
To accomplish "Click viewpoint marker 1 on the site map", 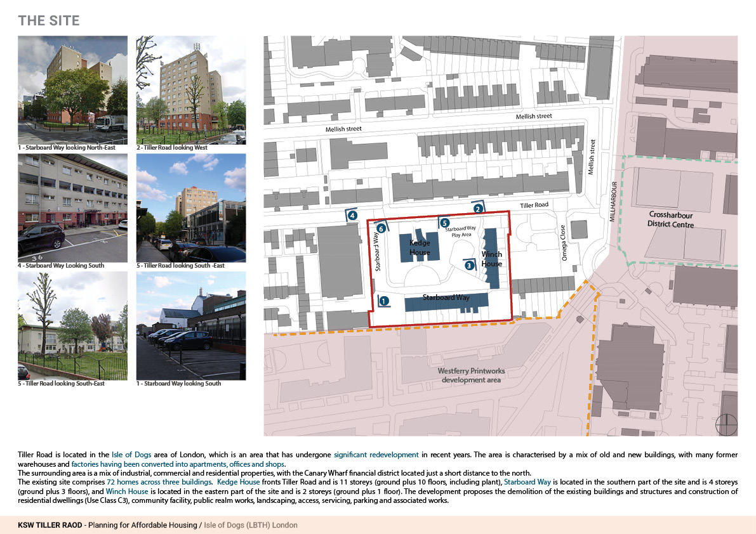I will [x=385, y=301].
